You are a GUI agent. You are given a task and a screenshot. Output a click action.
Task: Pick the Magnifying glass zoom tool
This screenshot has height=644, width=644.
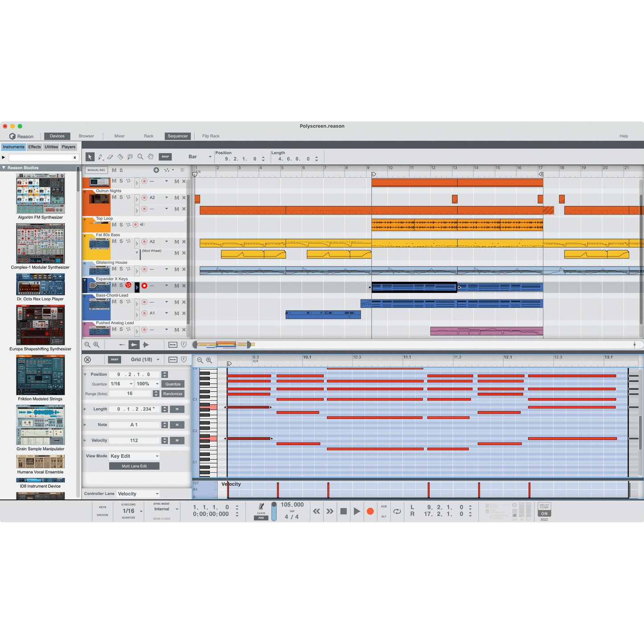[140, 156]
